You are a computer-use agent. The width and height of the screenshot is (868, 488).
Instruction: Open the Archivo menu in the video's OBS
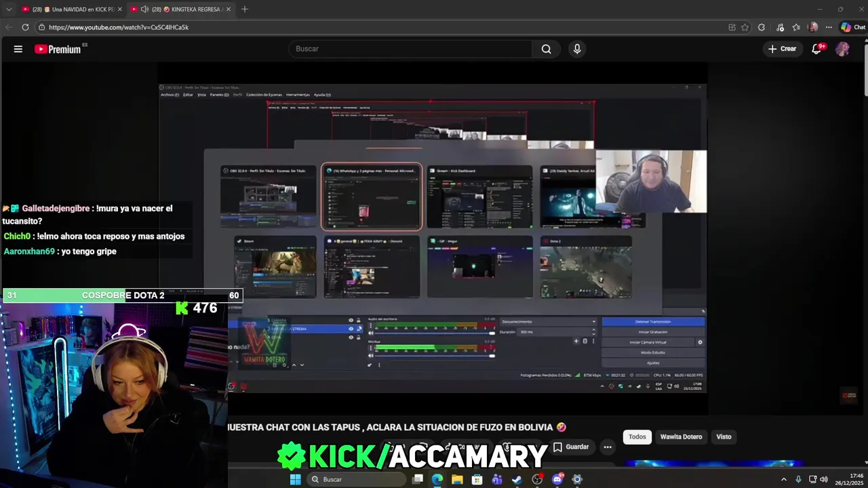point(169,95)
